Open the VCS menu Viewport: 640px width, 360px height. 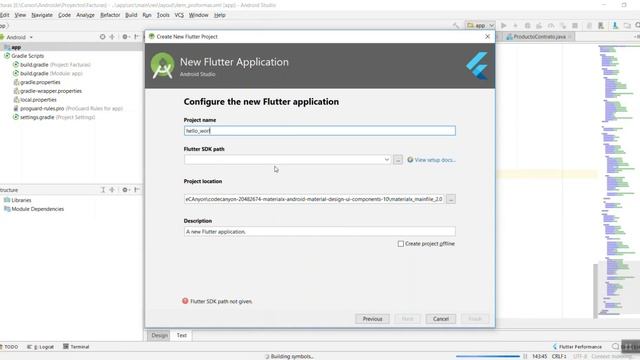pos(179,15)
